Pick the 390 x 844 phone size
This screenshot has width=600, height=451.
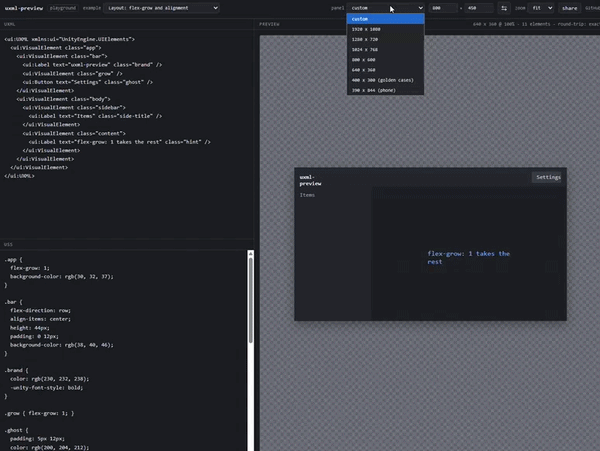[385, 90]
